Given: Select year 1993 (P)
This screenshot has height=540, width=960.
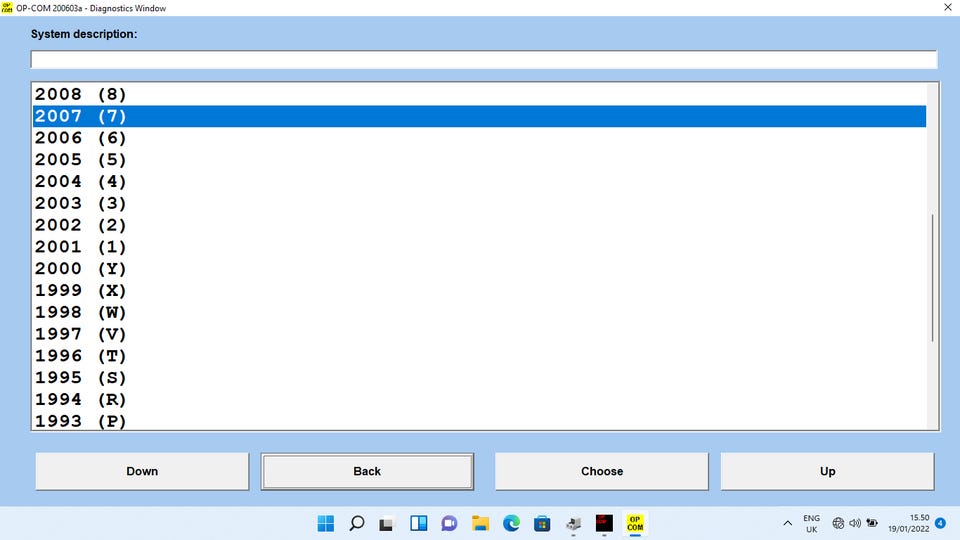Looking at the screenshot, I should [x=479, y=421].
